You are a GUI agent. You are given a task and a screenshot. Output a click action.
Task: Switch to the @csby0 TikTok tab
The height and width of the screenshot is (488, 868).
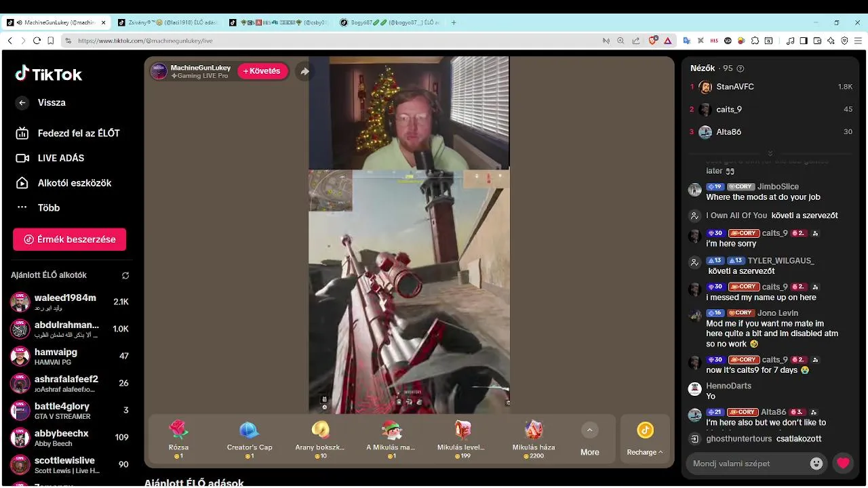(x=278, y=22)
